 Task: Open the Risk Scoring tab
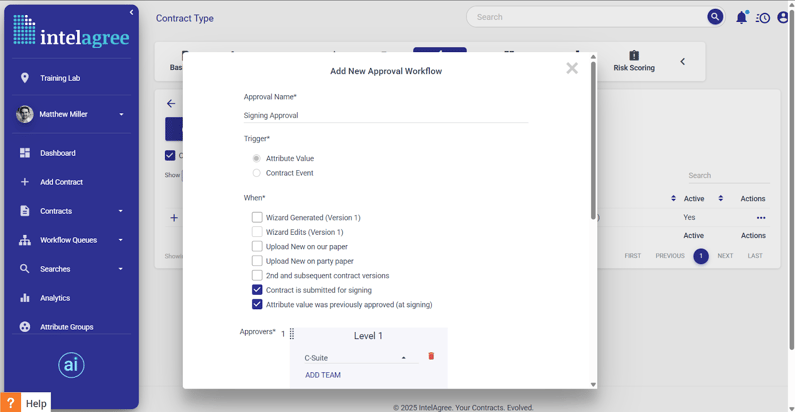(634, 61)
